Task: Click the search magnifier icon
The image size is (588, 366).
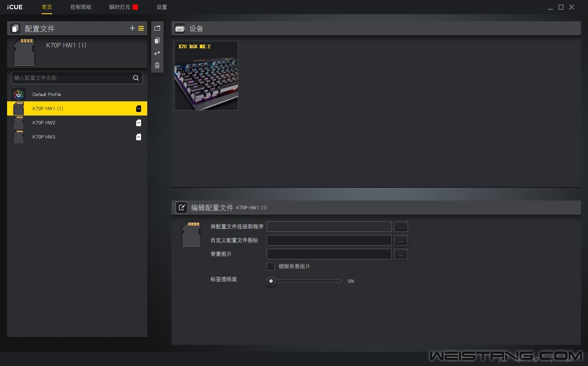Action: pos(136,78)
